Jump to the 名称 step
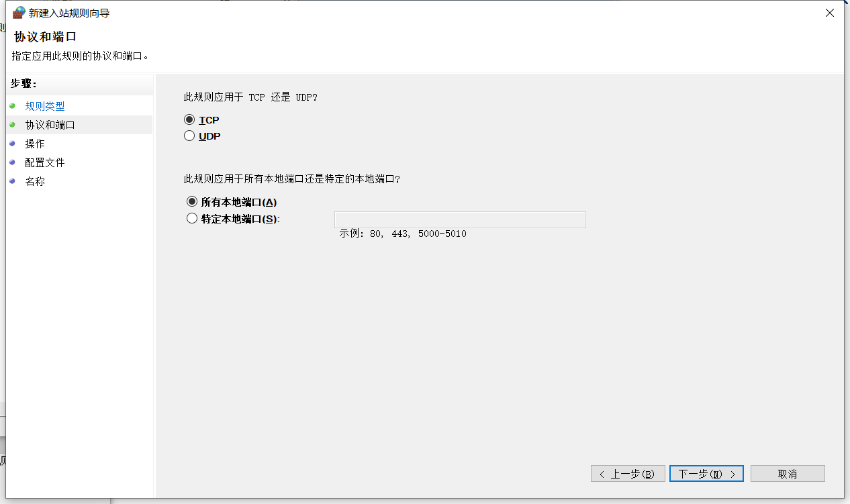The image size is (850, 504). tap(36, 181)
